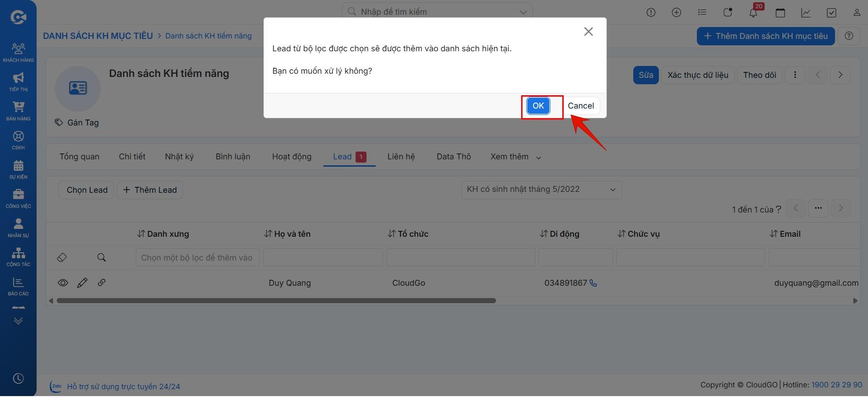Click Xác thực dữ liệu button
This screenshot has width=868, height=397.
click(x=698, y=75)
